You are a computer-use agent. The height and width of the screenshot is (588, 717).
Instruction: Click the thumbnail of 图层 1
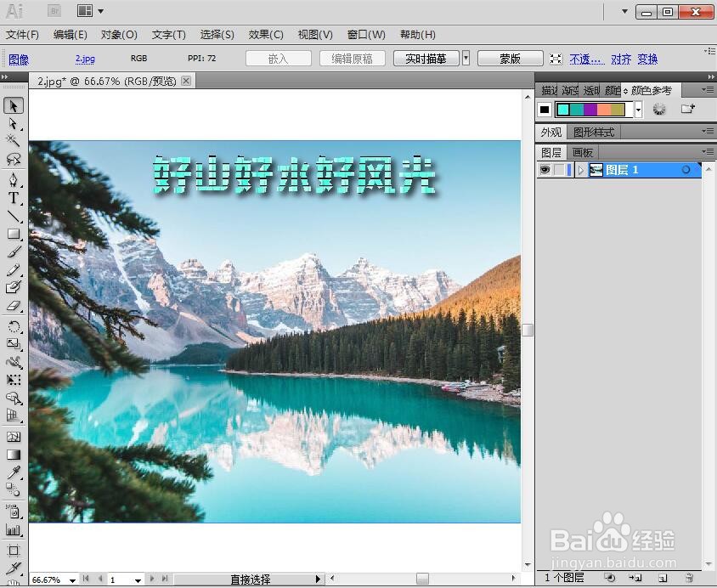click(596, 169)
